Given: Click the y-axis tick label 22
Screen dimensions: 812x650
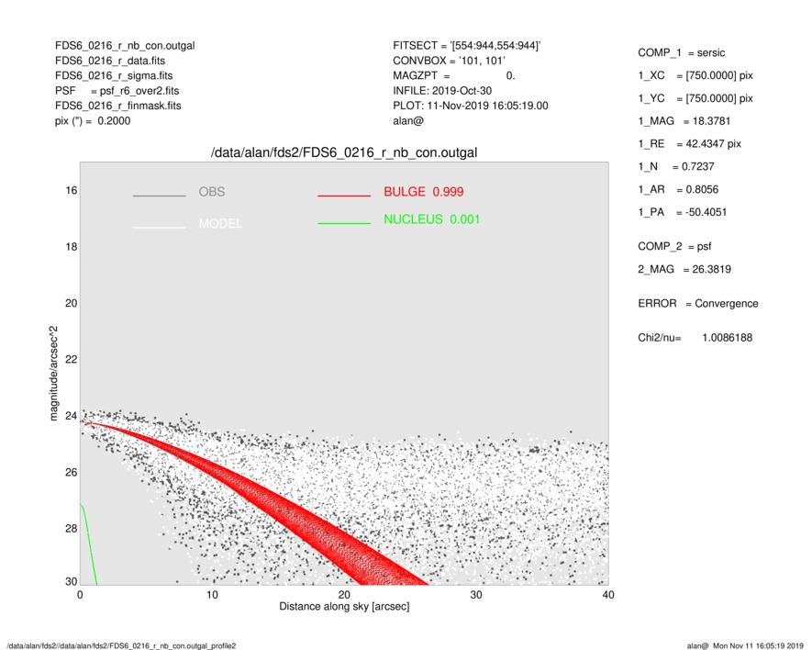Looking at the screenshot, I should 71,360.
